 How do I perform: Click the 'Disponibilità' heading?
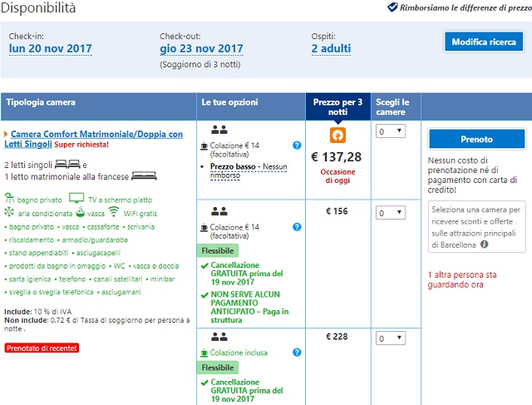coord(38,7)
